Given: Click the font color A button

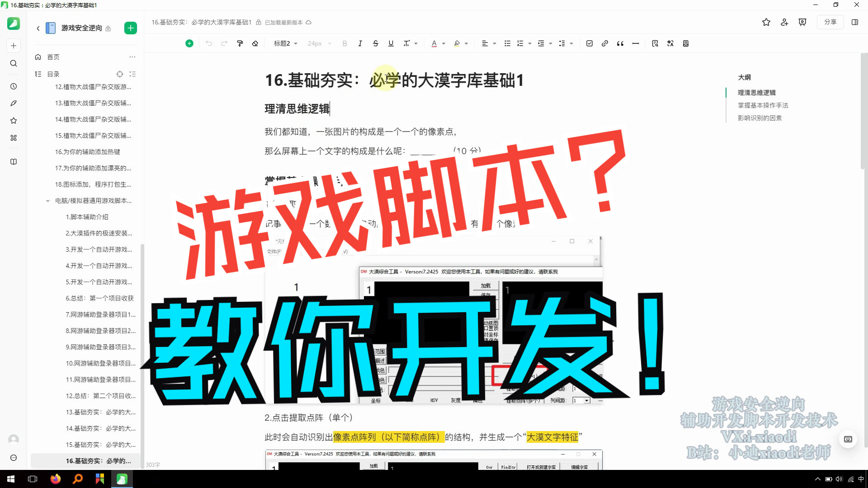Looking at the screenshot, I should (434, 43).
